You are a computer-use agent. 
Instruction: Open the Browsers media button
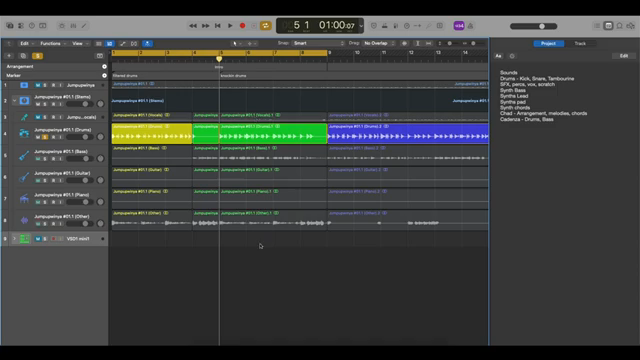631,26
